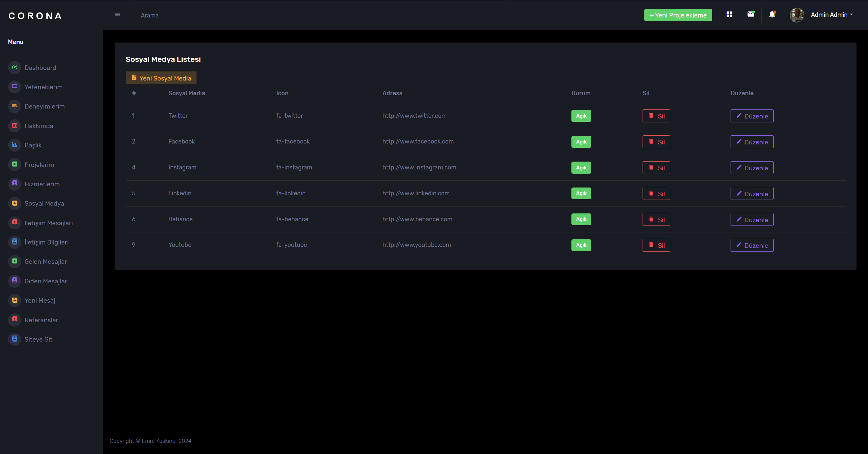
Task: Click the Arama search field
Action: (x=319, y=15)
